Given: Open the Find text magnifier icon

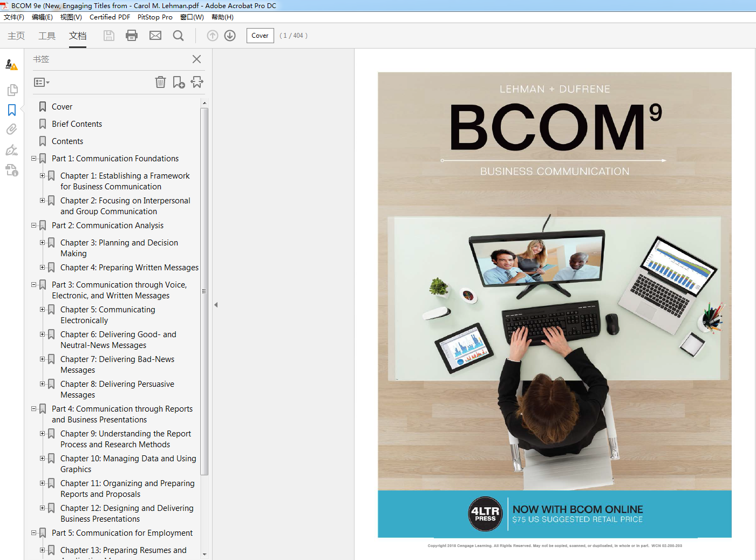Looking at the screenshot, I should [x=178, y=36].
